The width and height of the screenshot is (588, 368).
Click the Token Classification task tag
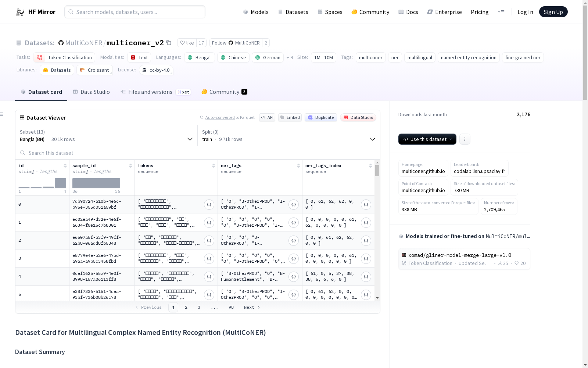pos(64,57)
